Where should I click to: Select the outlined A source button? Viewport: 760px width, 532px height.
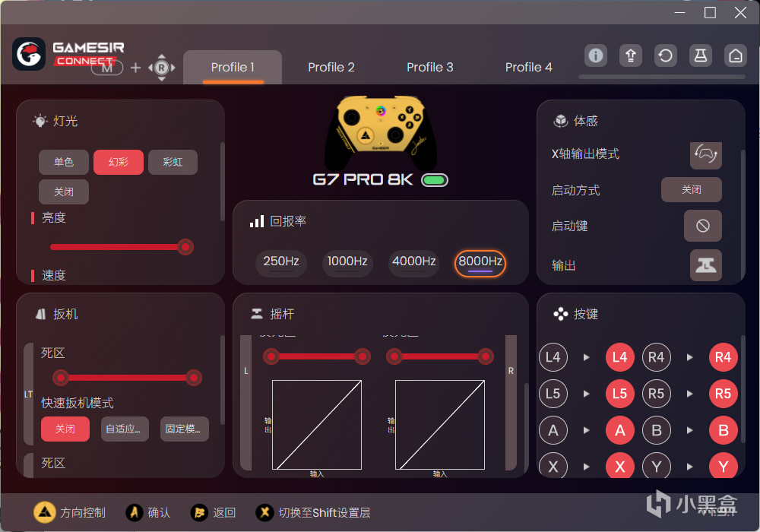(553, 430)
